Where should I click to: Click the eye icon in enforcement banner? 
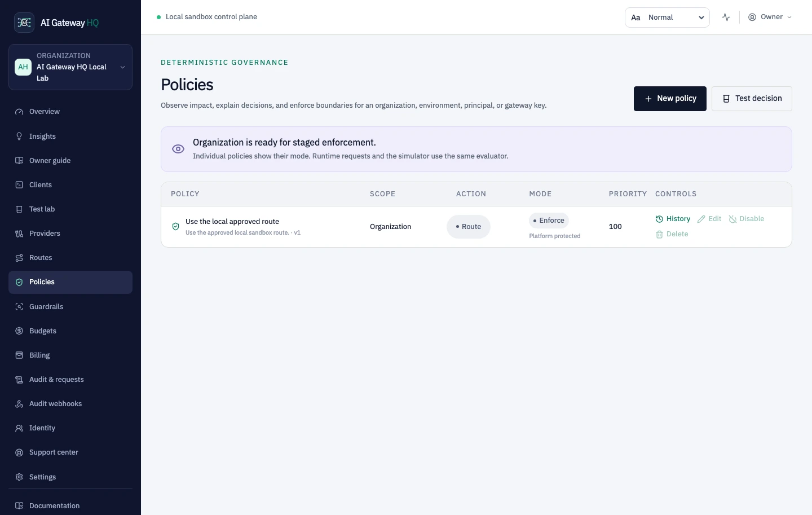point(178,149)
